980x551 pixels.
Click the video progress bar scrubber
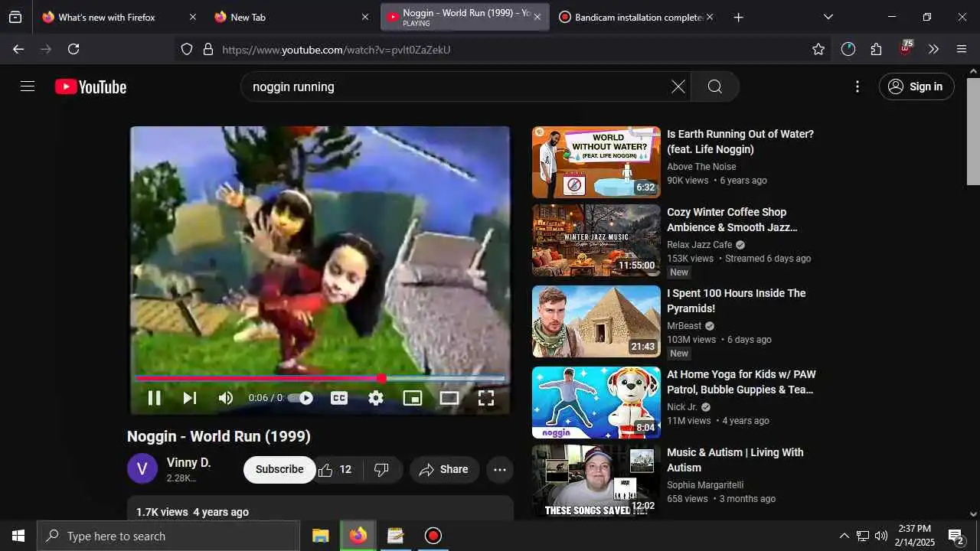(381, 378)
